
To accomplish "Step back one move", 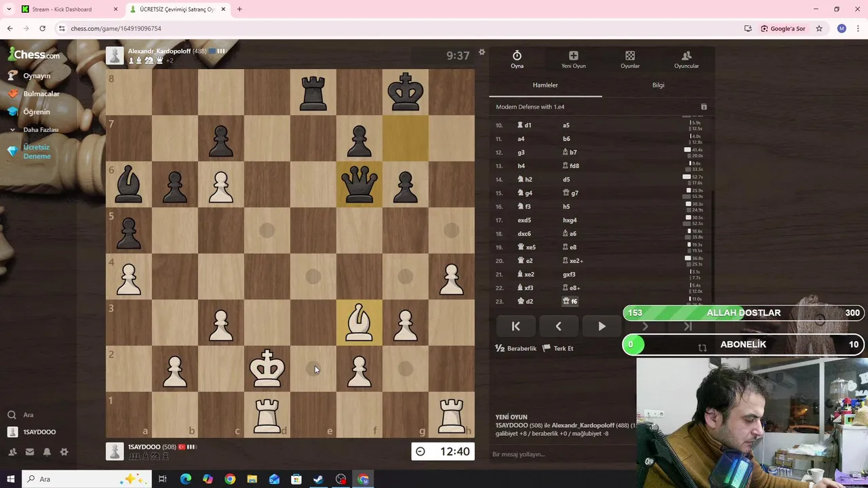I will point(558,327).
